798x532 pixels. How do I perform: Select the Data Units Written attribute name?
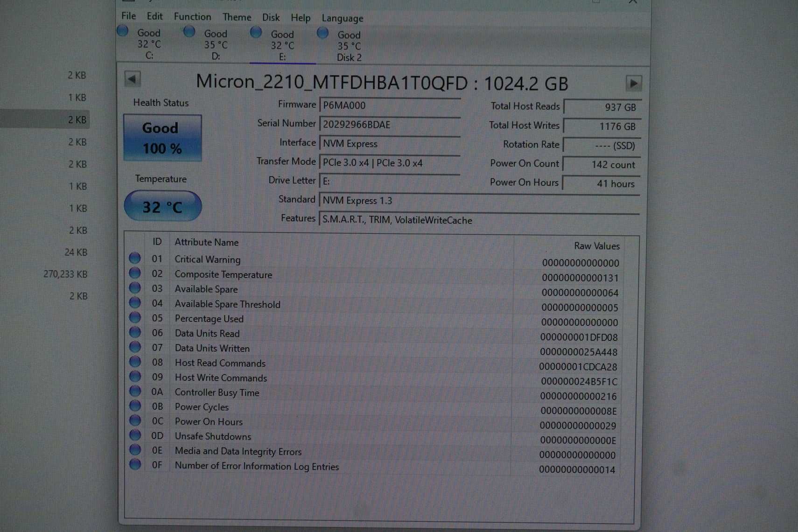[212, 348]
